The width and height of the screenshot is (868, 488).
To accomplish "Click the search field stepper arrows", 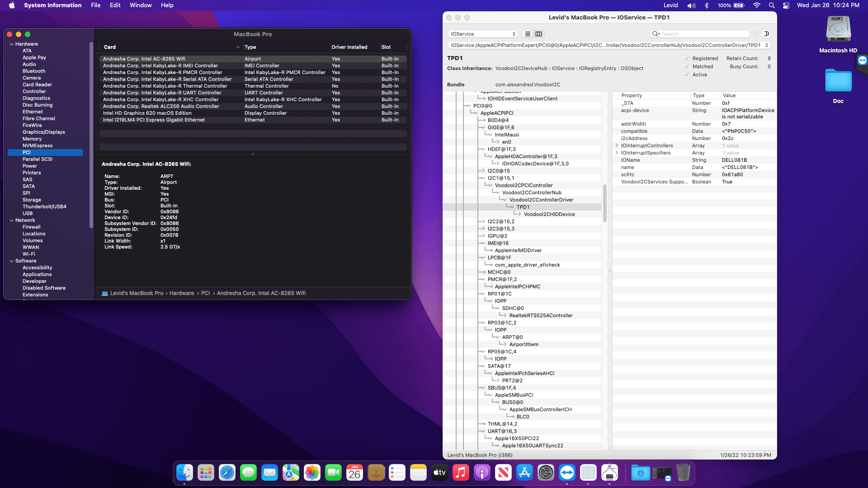I will (755, 34).
